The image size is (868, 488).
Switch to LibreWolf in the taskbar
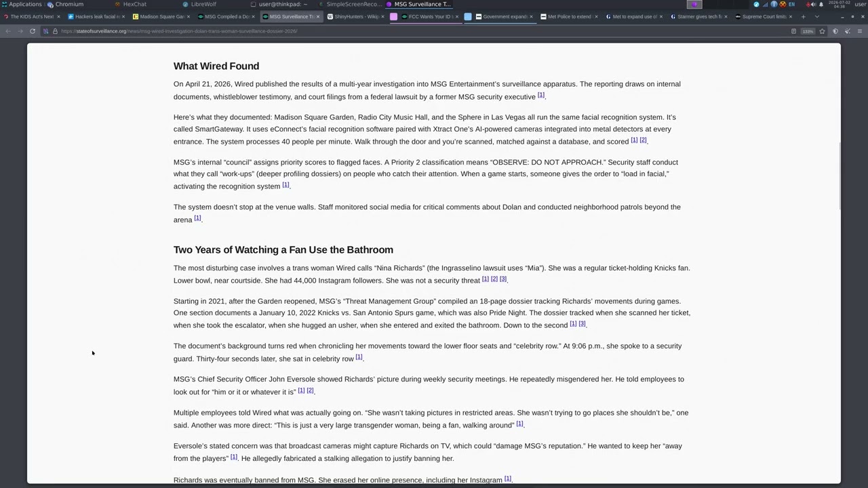tap(199, 4)
